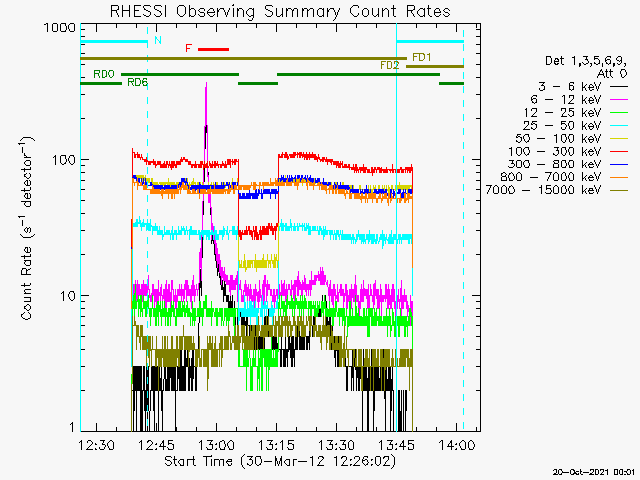Image resolution: width=640 pixels, height=480 pixels.
Task: Click the Att 0 attenuator label
Action: 612,74
